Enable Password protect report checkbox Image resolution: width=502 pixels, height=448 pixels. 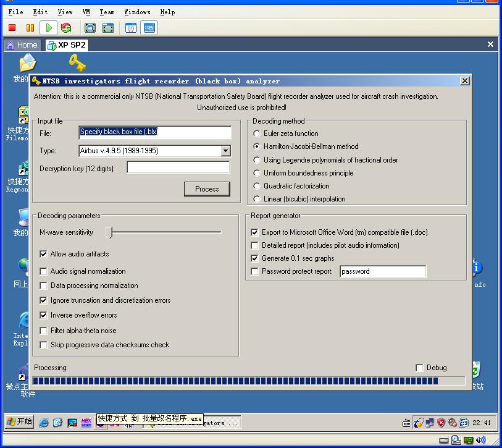(254, 271)
